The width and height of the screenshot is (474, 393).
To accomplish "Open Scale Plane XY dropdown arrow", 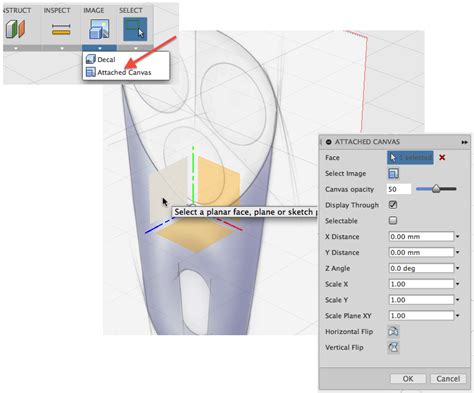I will (x=458, y=315).
